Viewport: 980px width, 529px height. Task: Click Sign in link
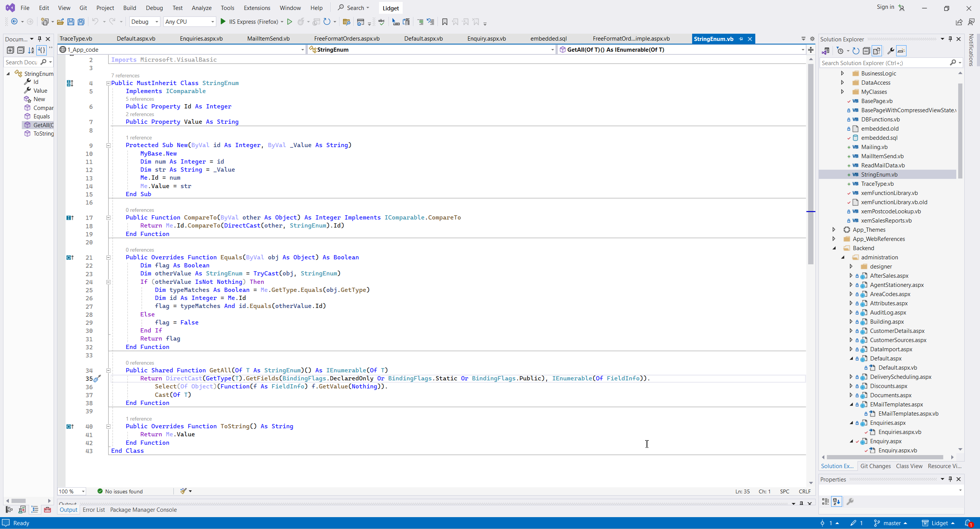885,7
